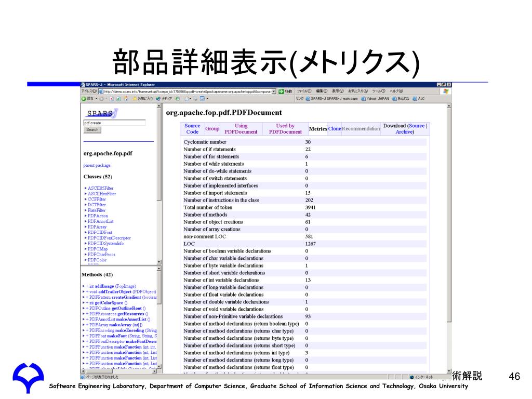Click the methods frame horizontal scroll-right arrow
The height and width of the screenshot is (399, 532).
(x=154, y=371)
